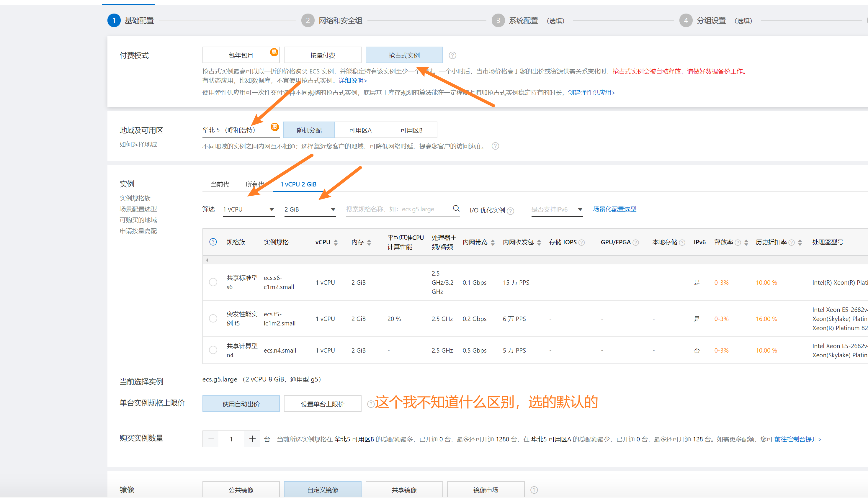Screen dimensions: 868x501
Task: Click help icon next to 镜像市场
Action: tap(534, 490)
